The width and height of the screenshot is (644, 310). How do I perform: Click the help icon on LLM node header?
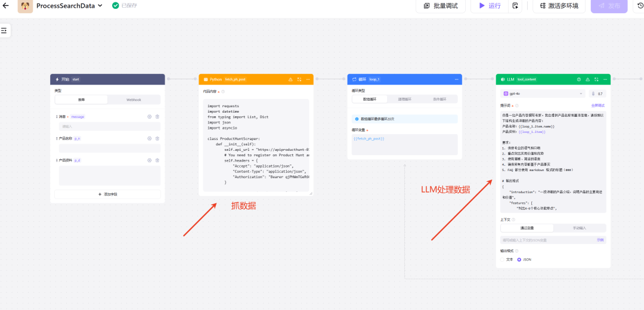click(578, 79)
